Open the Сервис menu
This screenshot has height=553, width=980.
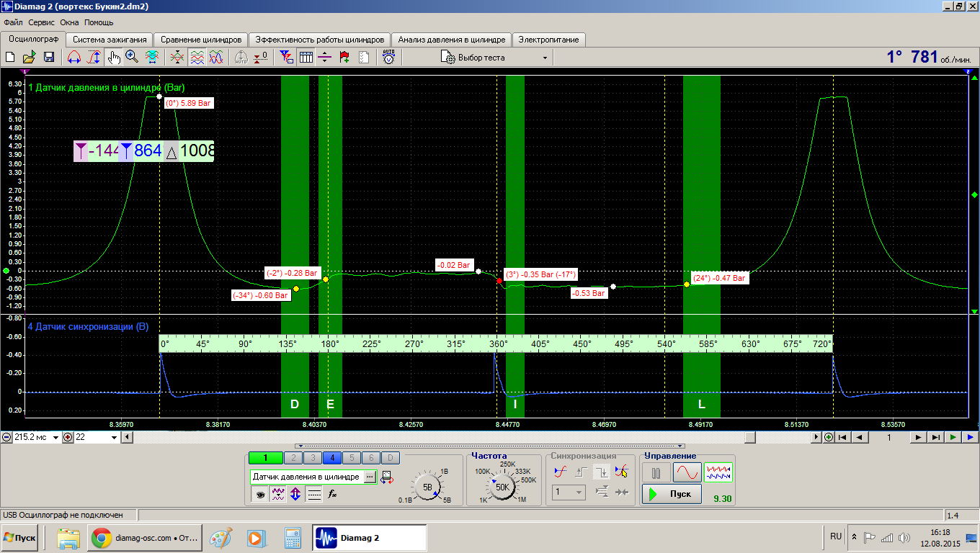tap(42, 22)
